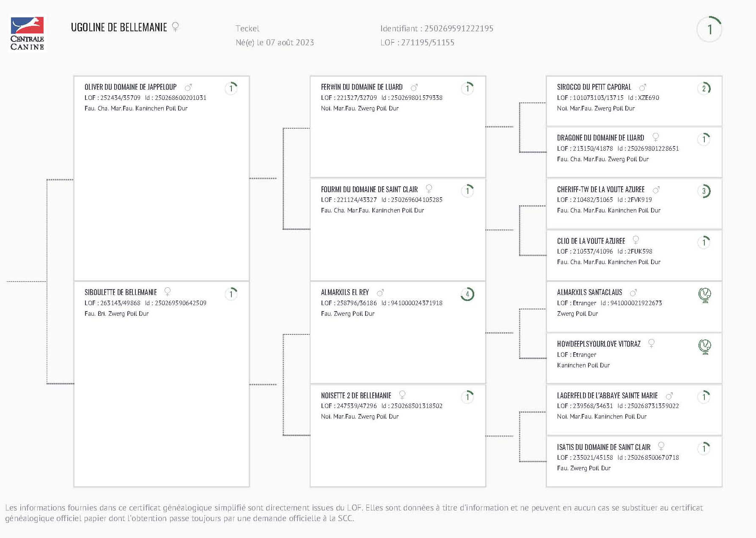Viewport: 756px width, 538px height.
Task: Click the rating badge of Cheriff-Tw de la Voute Azuree
Action: point(704,191)
